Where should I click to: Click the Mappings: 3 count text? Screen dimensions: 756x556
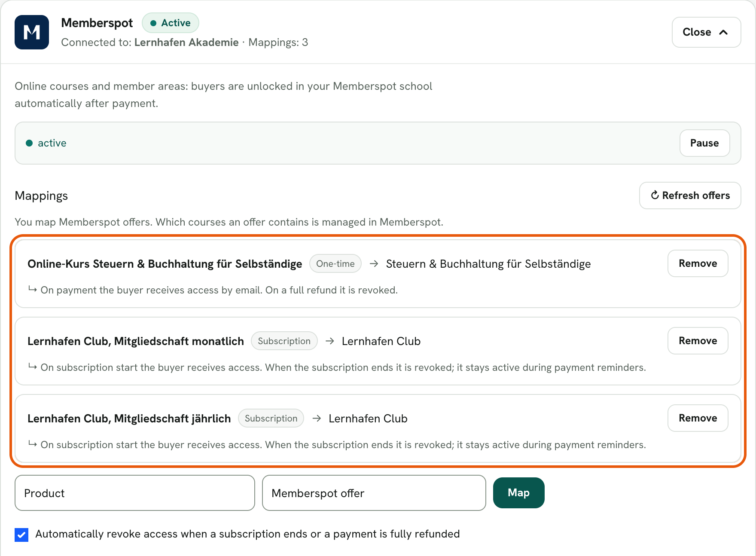pos(278,42)
